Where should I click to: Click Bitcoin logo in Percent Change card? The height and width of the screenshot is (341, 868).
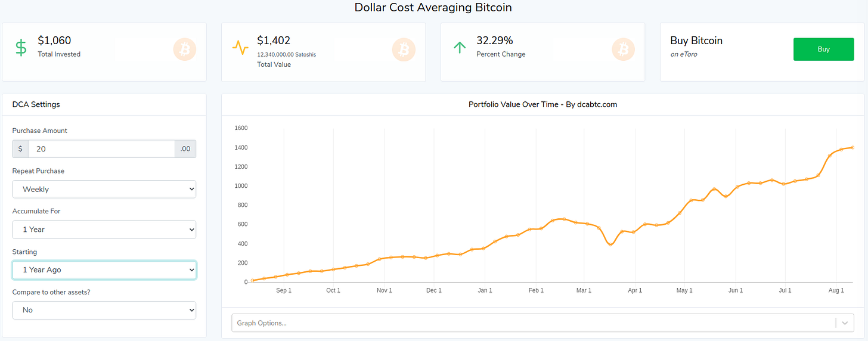click(x=623, y=49)
